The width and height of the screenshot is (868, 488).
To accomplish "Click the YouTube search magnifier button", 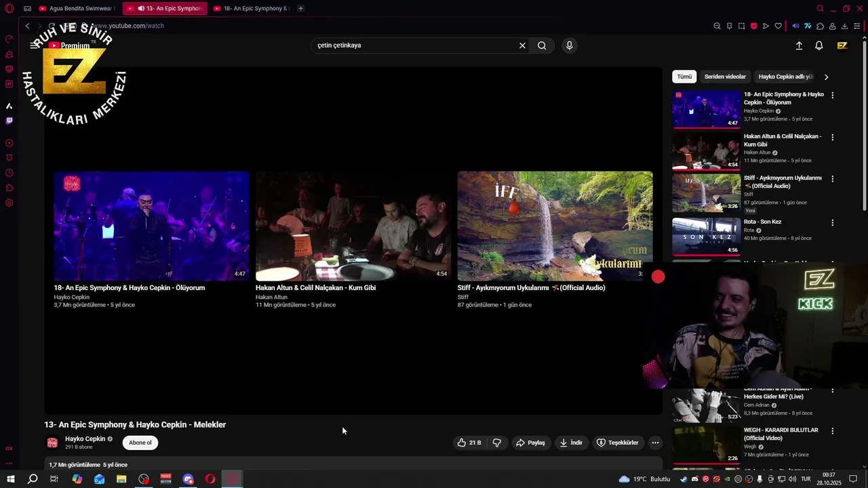I will [x=542, y=45].
